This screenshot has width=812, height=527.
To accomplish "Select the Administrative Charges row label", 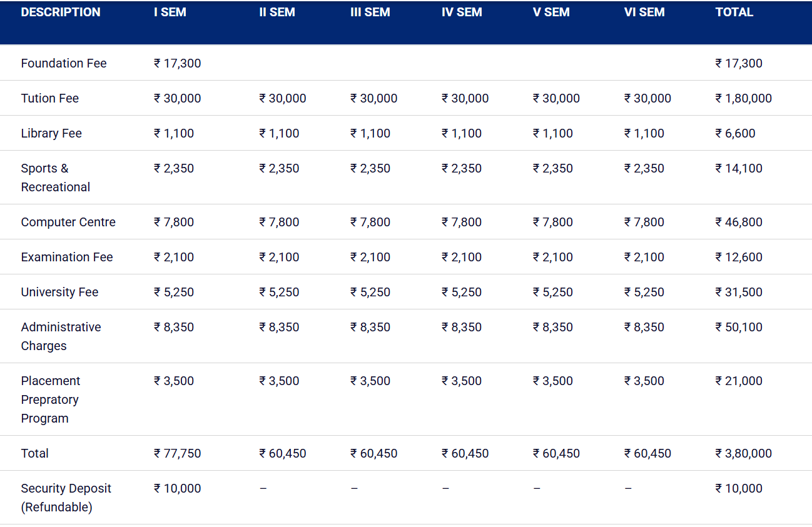I will (x=61, y=336).
